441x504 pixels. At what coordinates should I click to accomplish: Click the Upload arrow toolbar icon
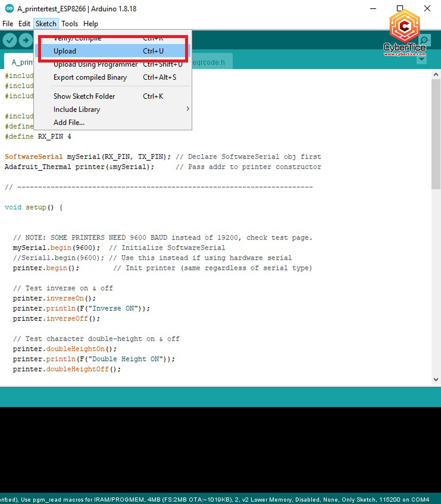click(x=26, y=40)
